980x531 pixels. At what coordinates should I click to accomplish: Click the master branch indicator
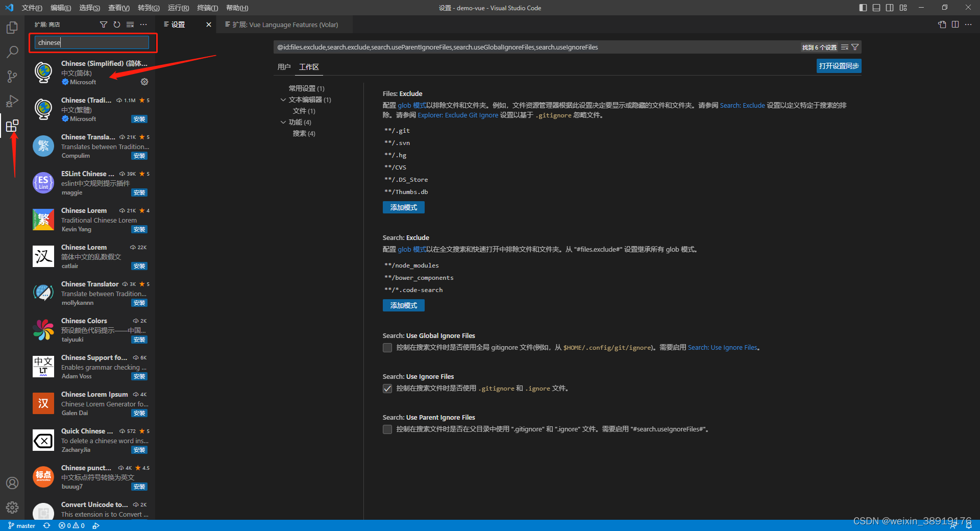pyautogui.click(x=21, y=525)
